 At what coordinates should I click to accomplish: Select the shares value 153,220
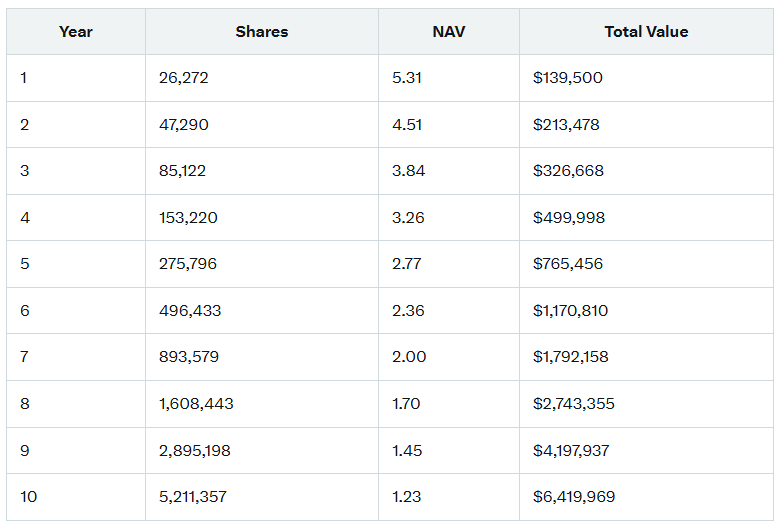pos(188,217)
